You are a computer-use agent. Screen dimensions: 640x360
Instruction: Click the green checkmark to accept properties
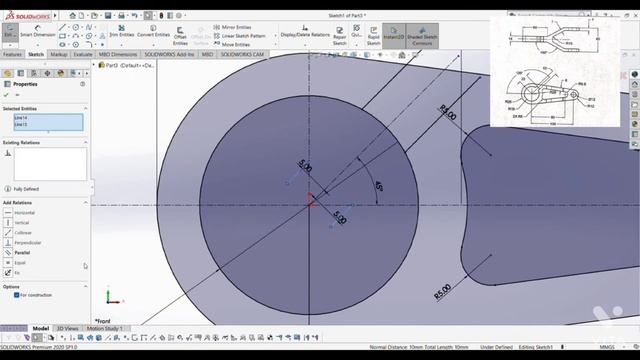point(6,95)
